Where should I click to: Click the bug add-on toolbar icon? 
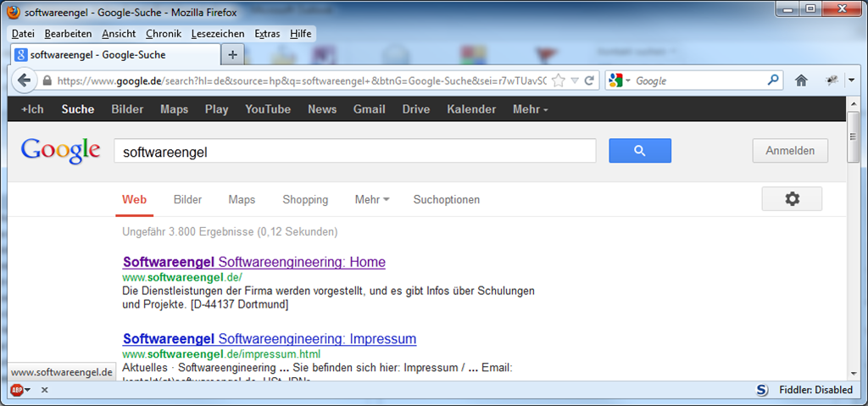pos(832,81)
